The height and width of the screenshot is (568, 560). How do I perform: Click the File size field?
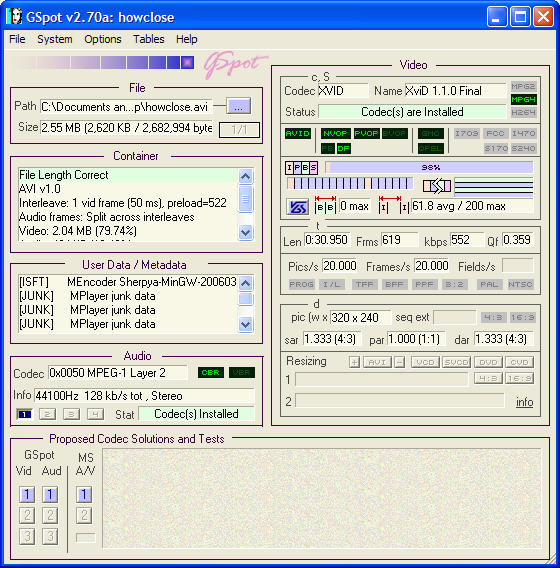point(126,128)
